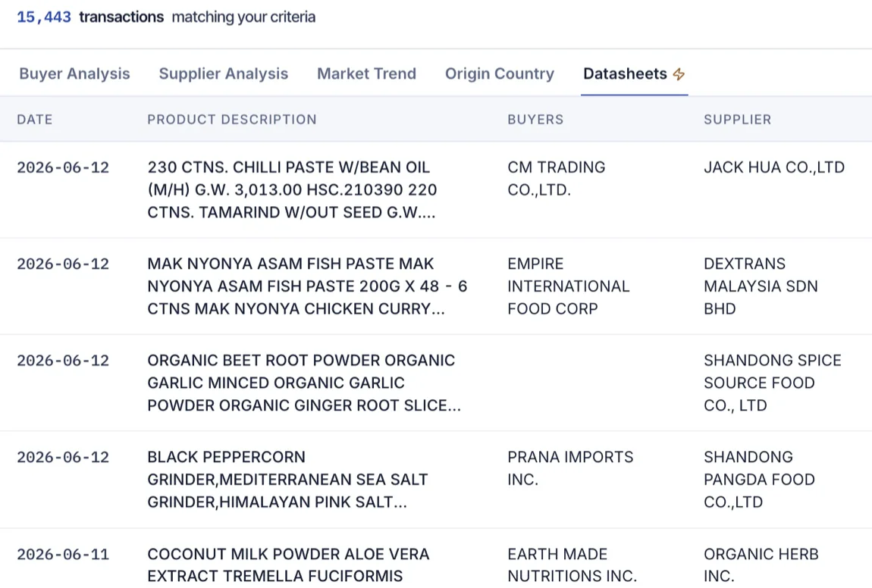Select the CHILLI PASTE W/BEAN OIL description
The image size is (872, 588).
[292, 189]
